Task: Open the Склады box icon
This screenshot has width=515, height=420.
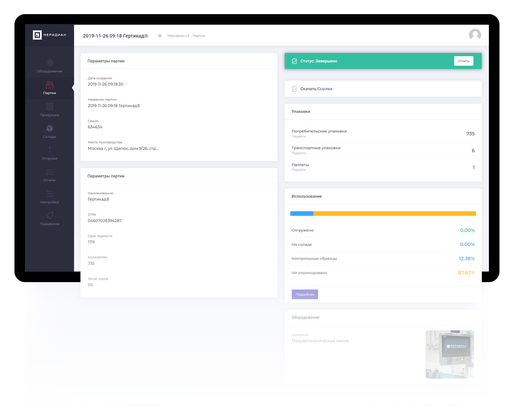Action: tap(49, 128)
